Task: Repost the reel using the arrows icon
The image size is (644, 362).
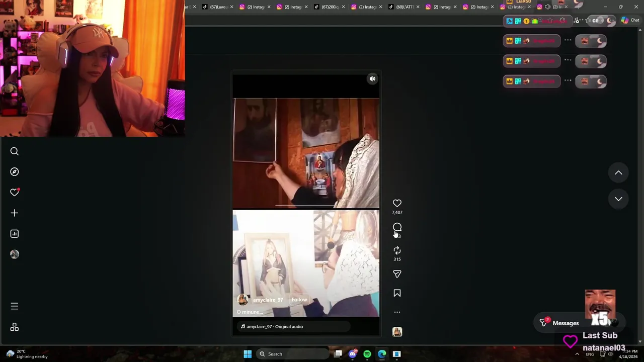Action: click(397, 250)
